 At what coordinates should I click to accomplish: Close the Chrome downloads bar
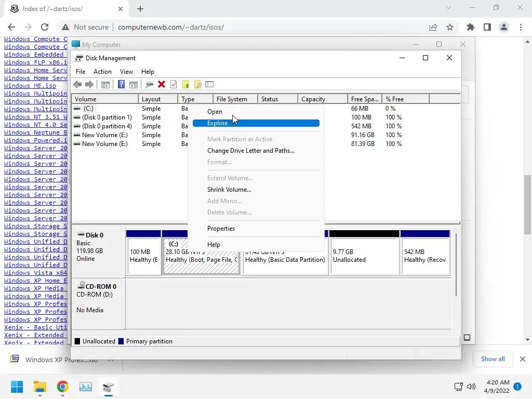pyautogui.click(x=523, y=359)
